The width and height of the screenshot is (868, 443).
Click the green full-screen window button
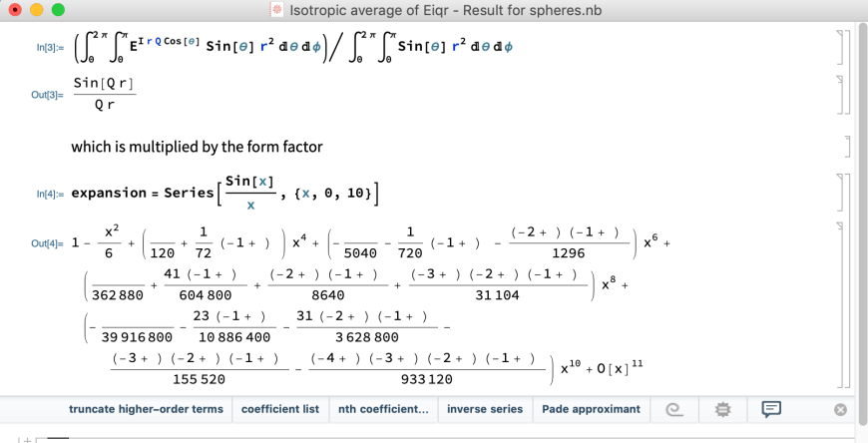coord(57,10)
